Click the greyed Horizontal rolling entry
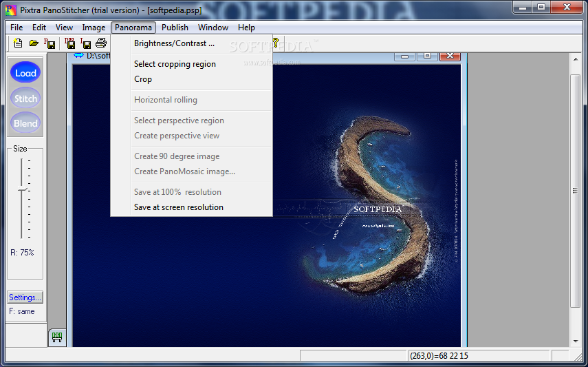 192,100
